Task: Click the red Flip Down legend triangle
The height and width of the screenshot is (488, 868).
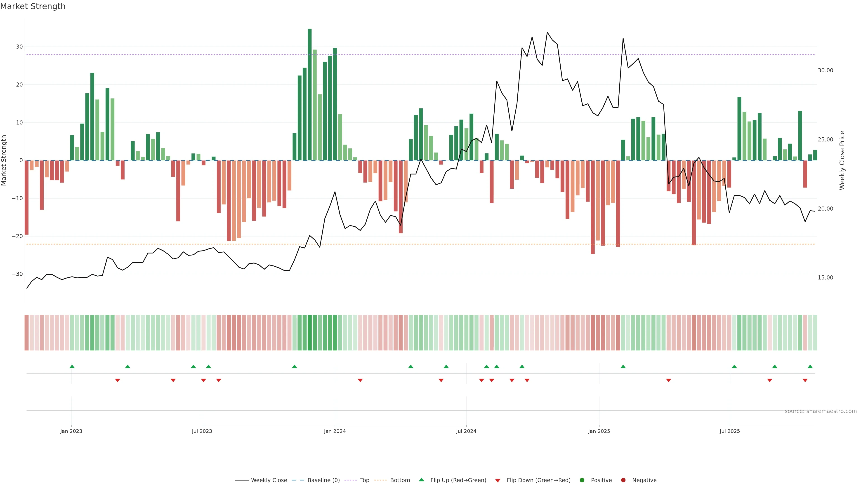Action: (498, 481)
